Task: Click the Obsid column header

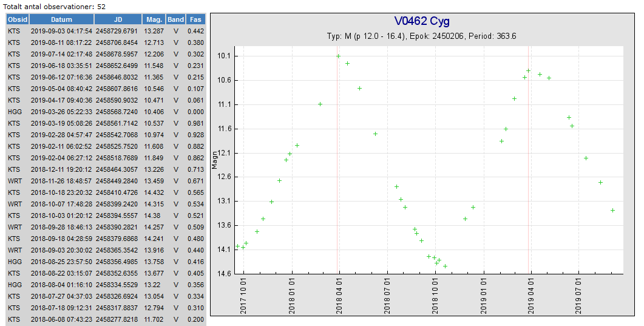Action: pyautogui.click(x=17, y=19)
